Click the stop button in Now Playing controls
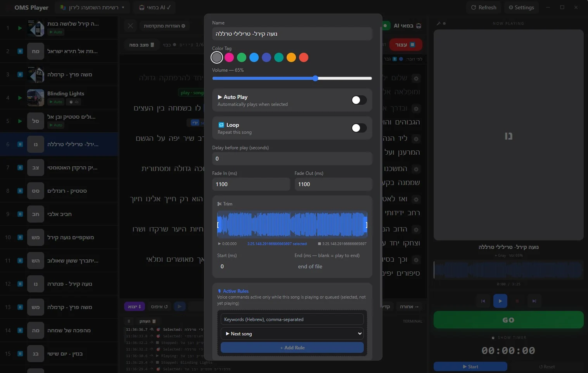The width and height of the screenshot is (588, 373). coord(517,301)
